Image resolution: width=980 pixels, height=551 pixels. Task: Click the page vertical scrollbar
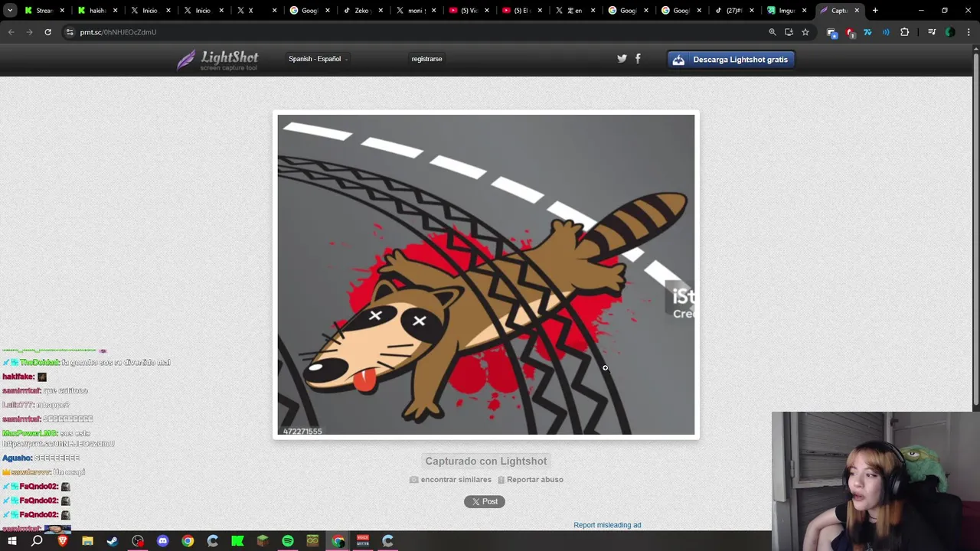tap(975, 230)
